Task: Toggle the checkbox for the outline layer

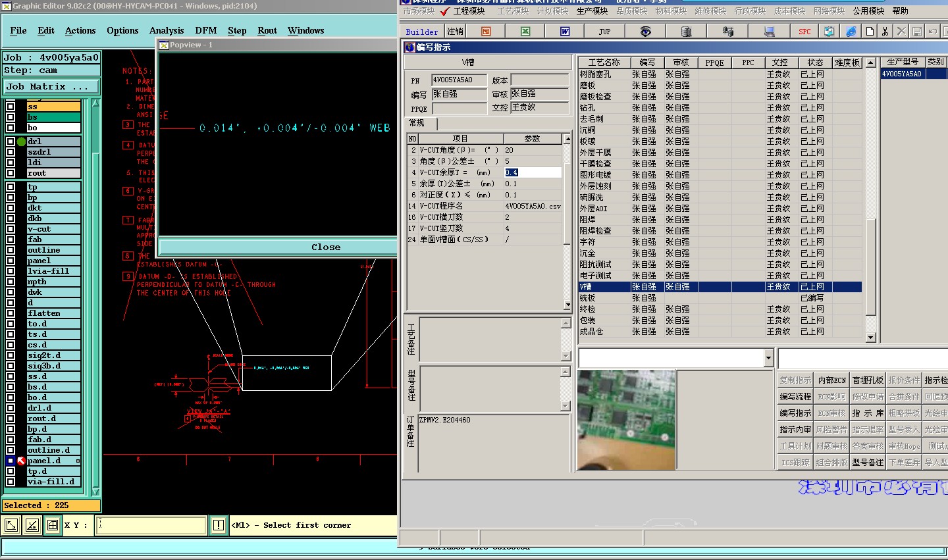Action: click(x=11, y=250)
